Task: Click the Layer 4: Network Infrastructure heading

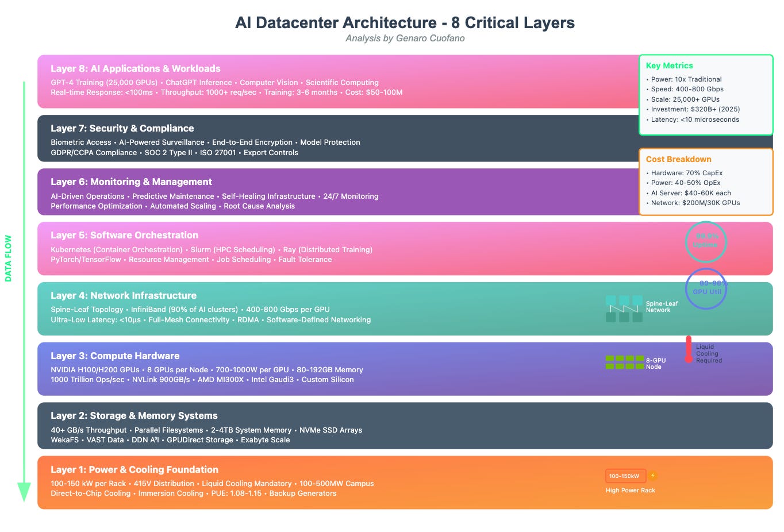Action: click(x=124, y=295)
